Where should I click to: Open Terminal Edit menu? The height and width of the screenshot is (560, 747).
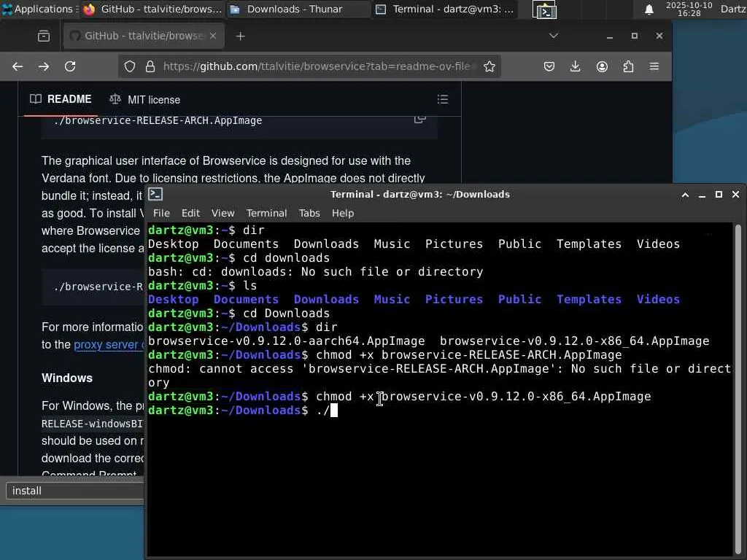(190, 214)
